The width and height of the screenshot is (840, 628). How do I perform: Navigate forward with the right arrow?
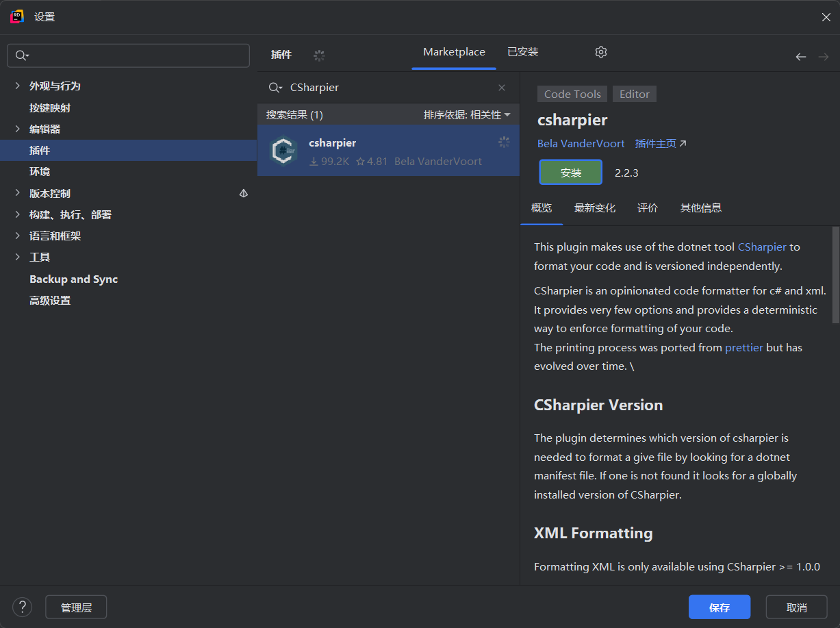pyautogui.click(x=823, y=57)
